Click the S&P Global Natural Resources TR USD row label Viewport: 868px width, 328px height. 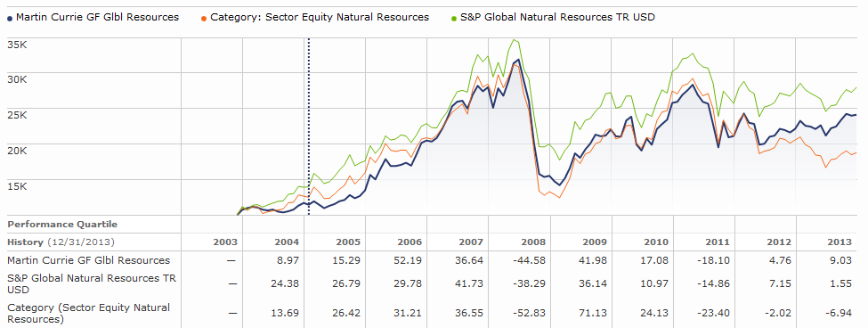click(x=92, y=283)
